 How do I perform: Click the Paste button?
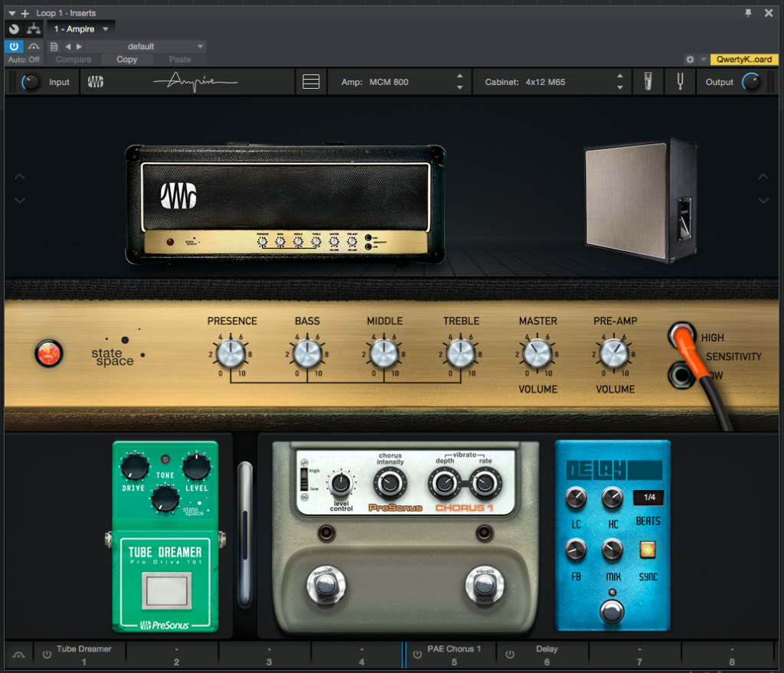179,60
